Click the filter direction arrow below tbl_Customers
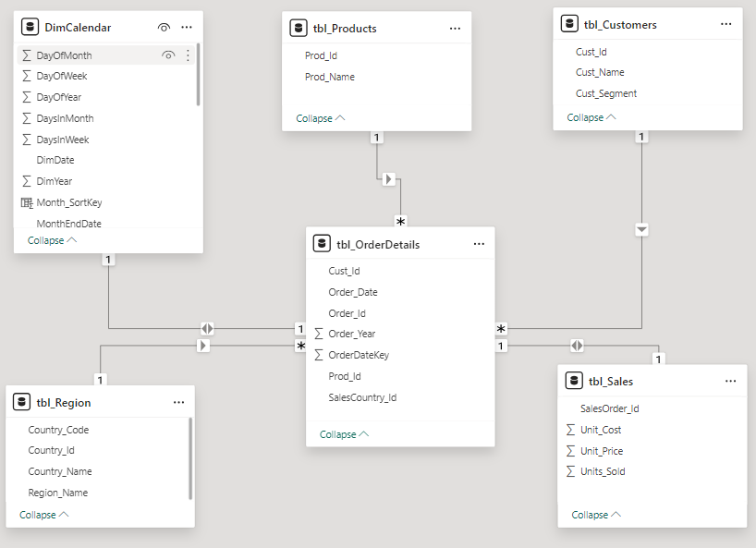The image size is (756, 548). point(642,229)
